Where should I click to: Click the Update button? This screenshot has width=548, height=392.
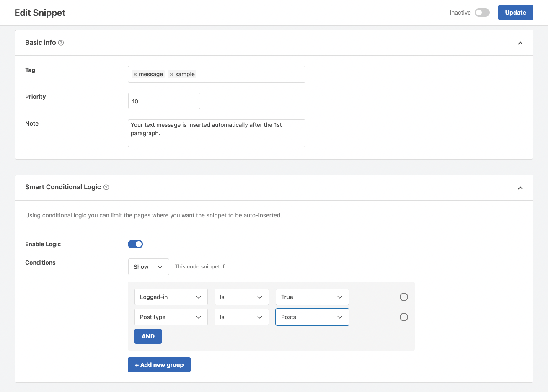pyautogui.click(x=515, y=13)
